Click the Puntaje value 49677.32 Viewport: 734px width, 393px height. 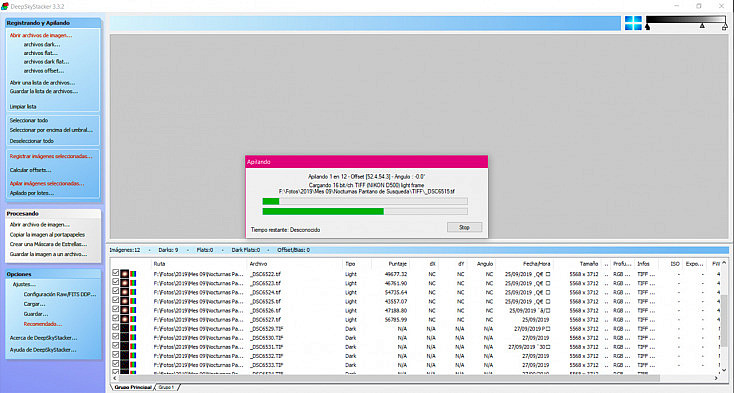pyautogui.click(x=396, y=274)
